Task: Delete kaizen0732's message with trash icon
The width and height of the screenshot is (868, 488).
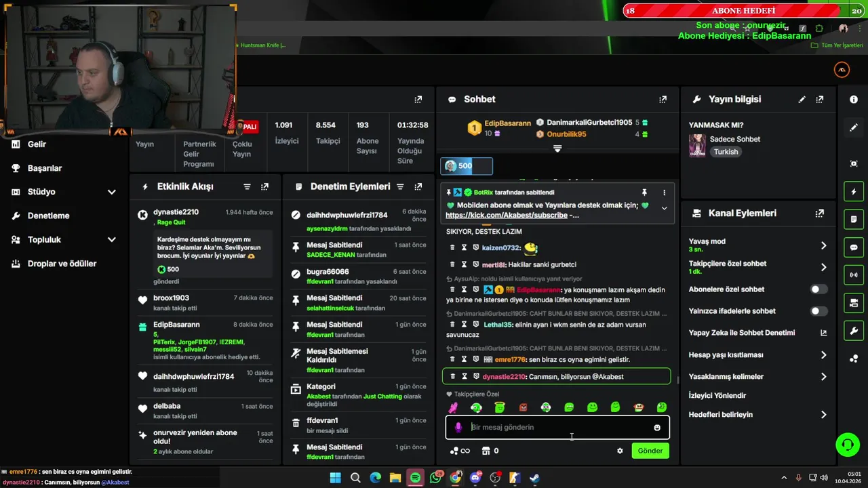Action: [x=452, y=248]
